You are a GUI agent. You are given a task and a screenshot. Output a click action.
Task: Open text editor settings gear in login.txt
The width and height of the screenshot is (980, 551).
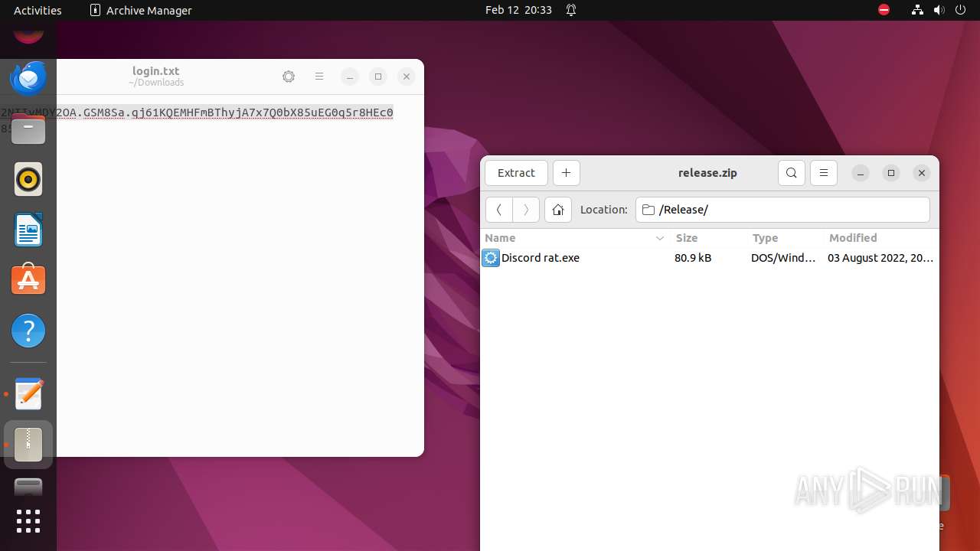(x=289, y=77)
